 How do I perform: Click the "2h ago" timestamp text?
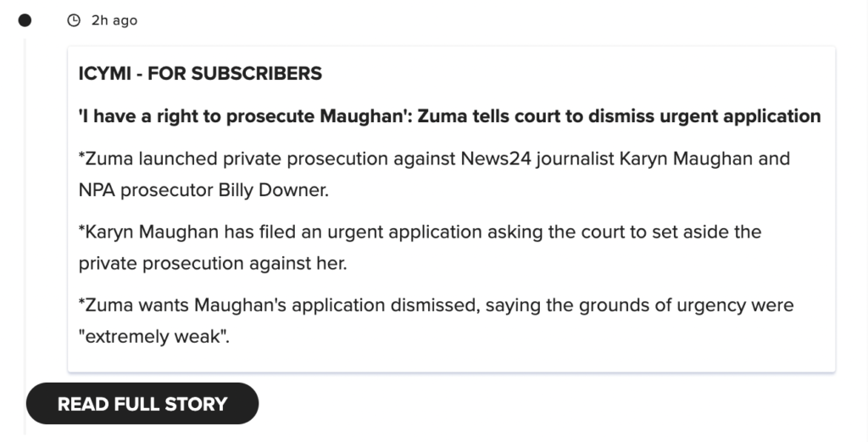pyautogui.click(x=114, y=20)
